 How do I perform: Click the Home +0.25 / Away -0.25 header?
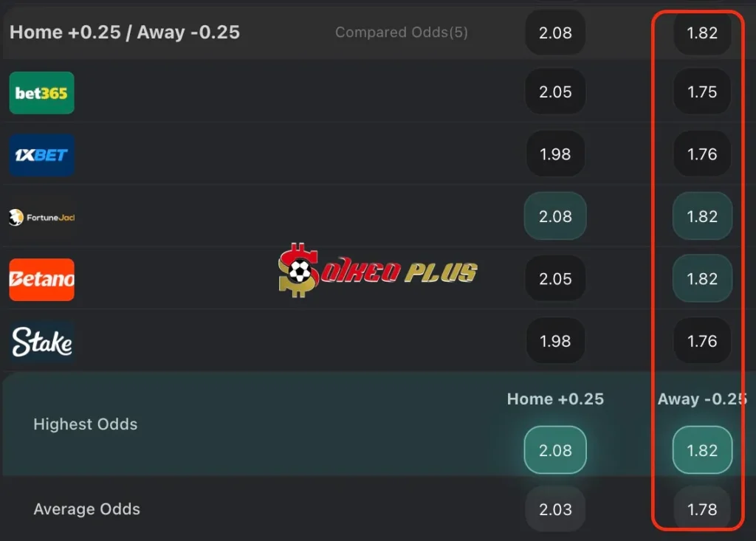coord(124,32)
